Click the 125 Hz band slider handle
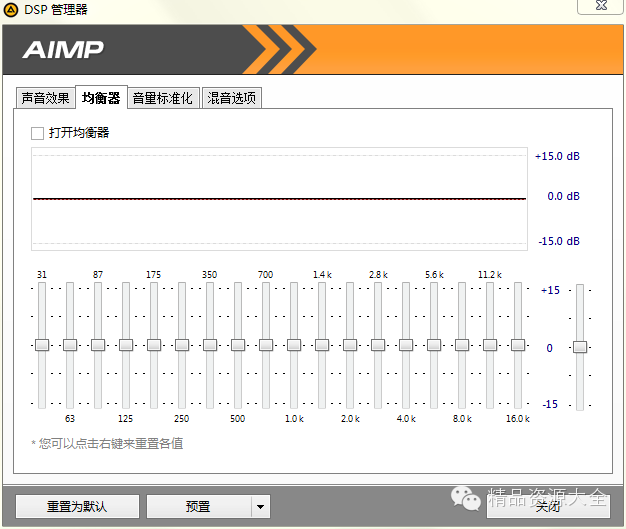 [x=126, y=345]
